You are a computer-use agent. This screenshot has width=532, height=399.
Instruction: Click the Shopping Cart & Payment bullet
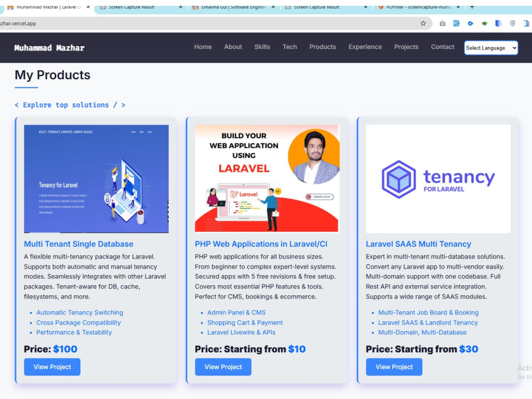coord(245,323)
